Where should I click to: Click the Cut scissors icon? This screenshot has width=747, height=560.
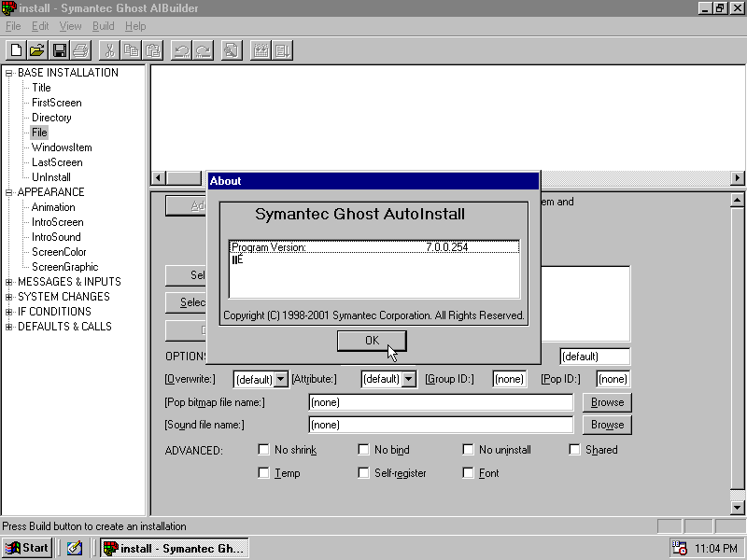click(x=109, y=50)
